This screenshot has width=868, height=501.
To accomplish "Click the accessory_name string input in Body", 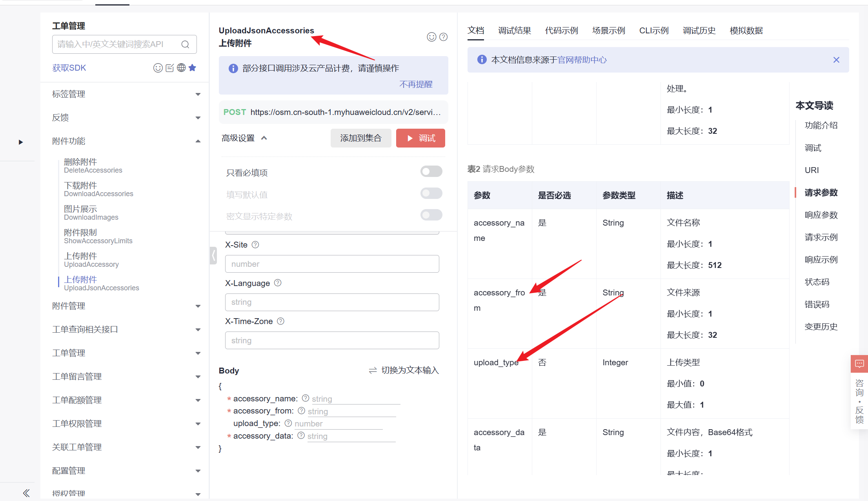I will (356, 399).
